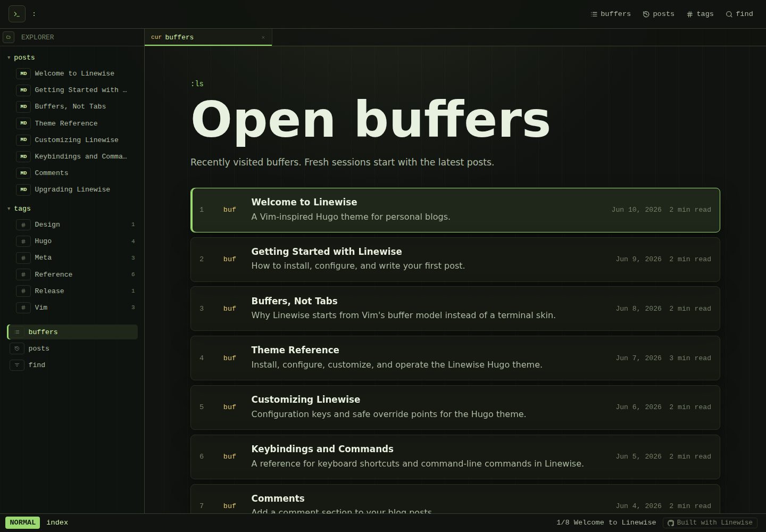The height and width of the screenshot is (532, 766).
Task: Click the hash icon beside Hugo tag
Action: point(23,241)
